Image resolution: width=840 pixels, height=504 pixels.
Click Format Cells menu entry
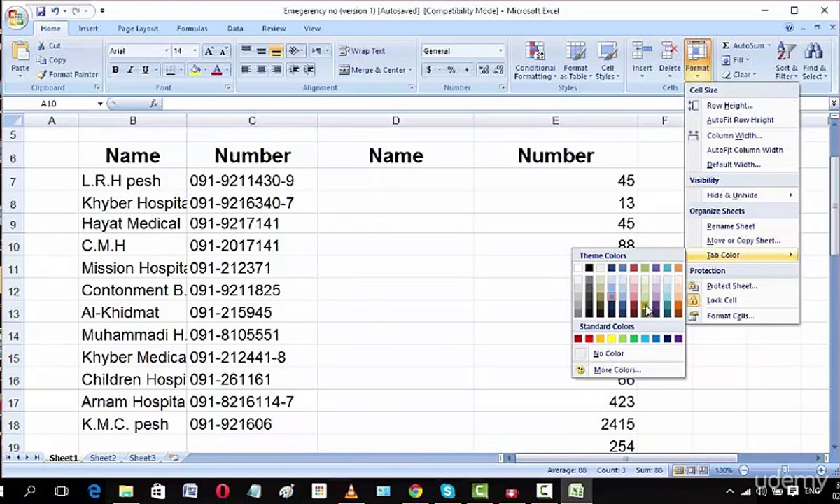click(742, 316)
